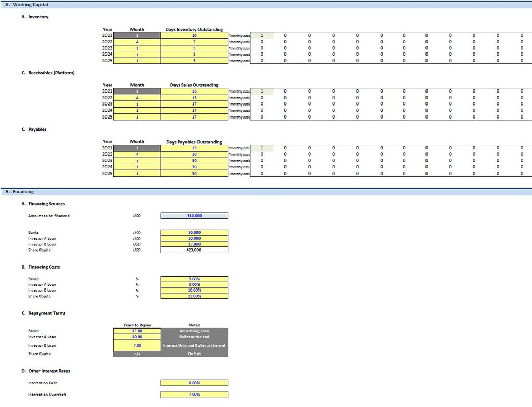Click the Interest on Cash rate cell
Image resolution: width=532 pixels, height=407 pixels.
coord(194,383)
